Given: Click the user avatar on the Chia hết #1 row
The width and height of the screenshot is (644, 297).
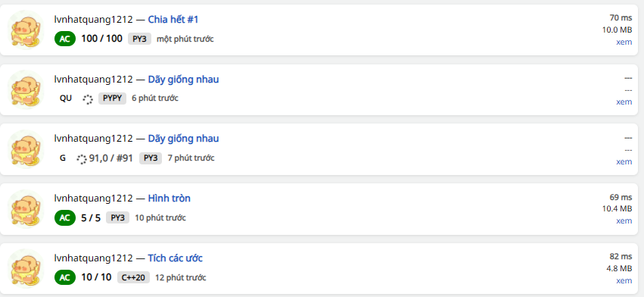Looking at the screenshot, I should [x=26, y=30].
